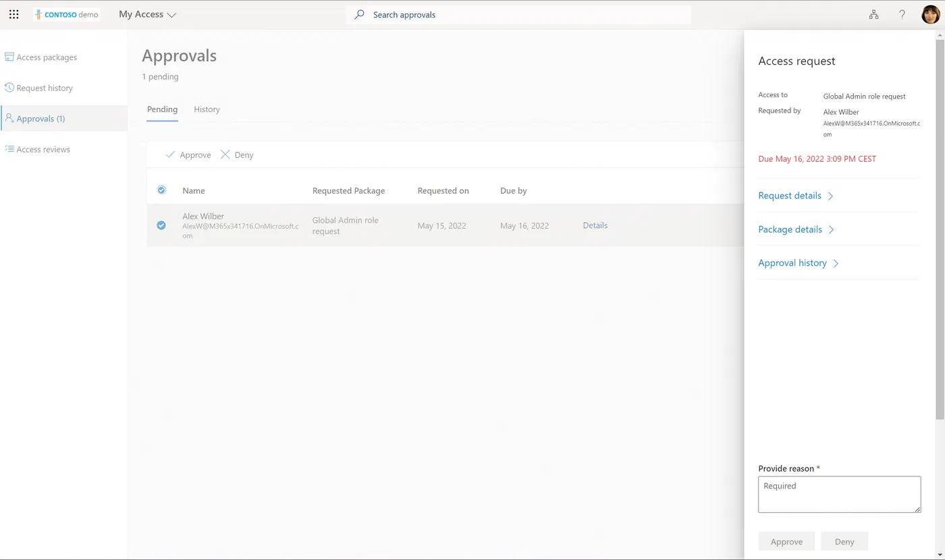This screenshot has height=560, width=945.
Task: Switch to the History tab
Action: point(207,109)
